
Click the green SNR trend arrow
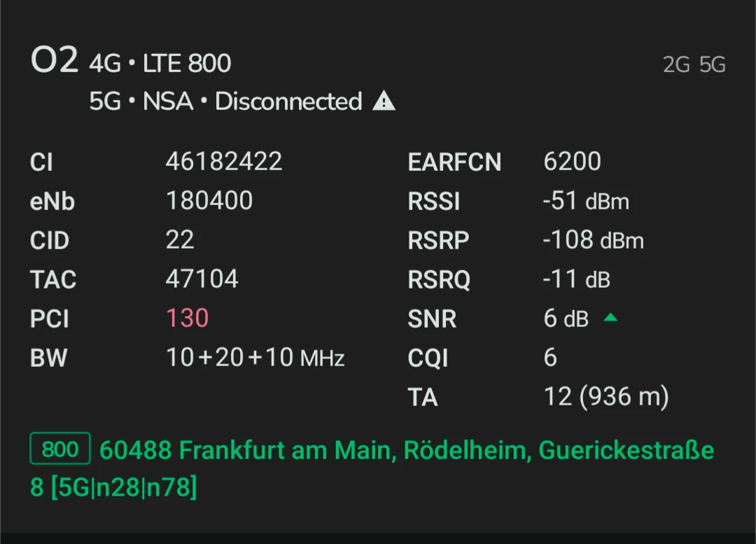click(610, 318)
